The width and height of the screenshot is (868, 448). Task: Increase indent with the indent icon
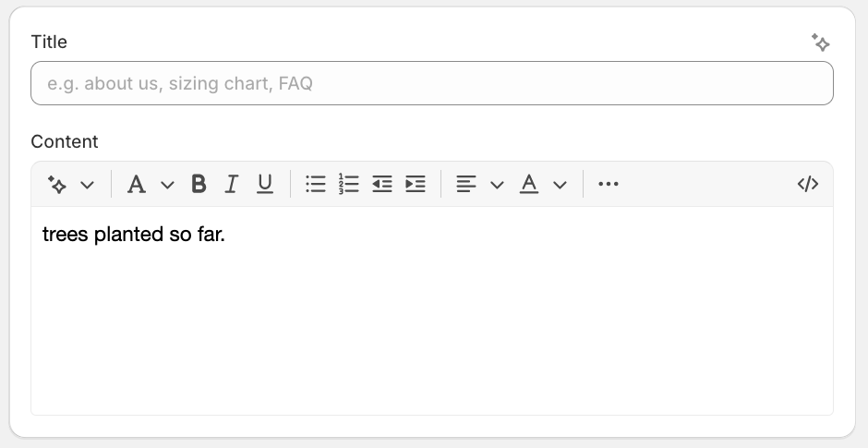416,184
